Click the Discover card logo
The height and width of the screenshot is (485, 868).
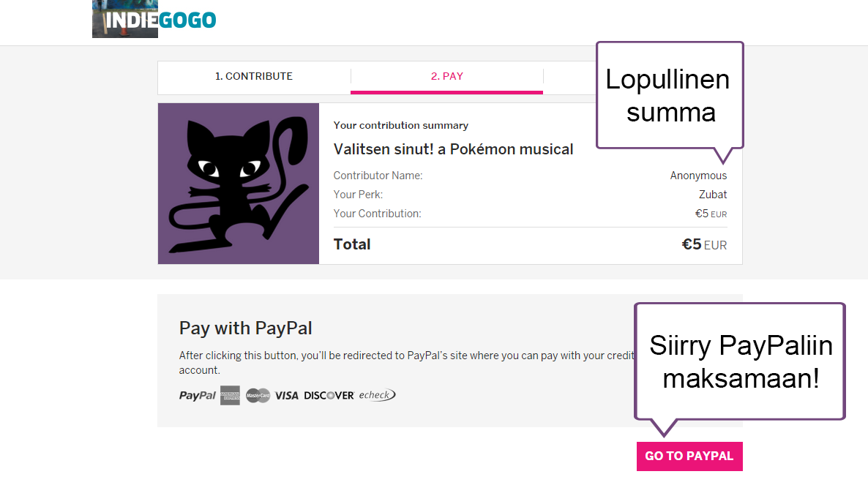point(329,396)
